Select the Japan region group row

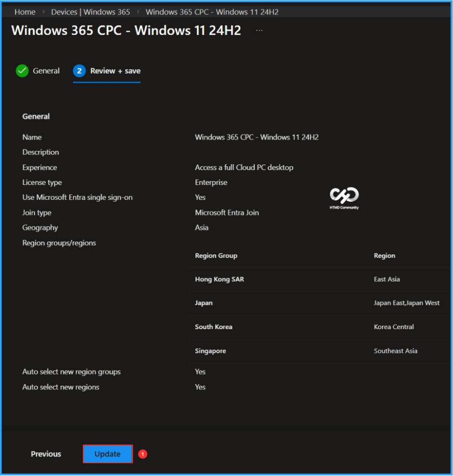click(x=204, y=303)
